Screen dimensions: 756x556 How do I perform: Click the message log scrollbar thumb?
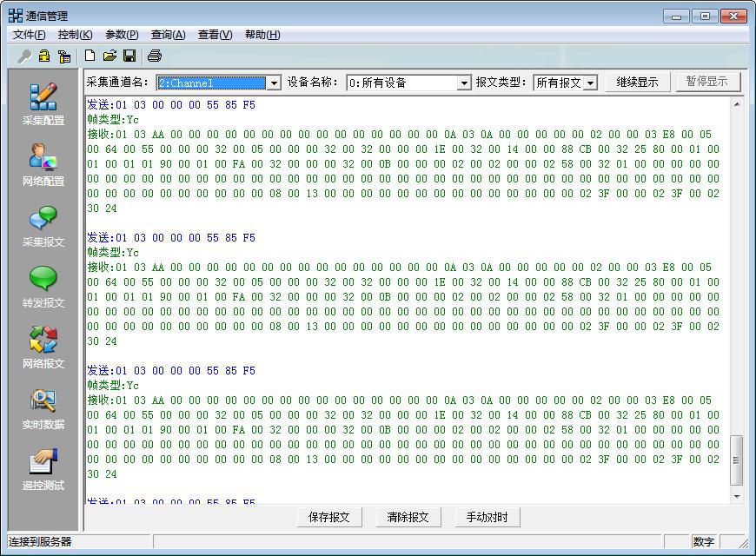click(x=736, y=460)
